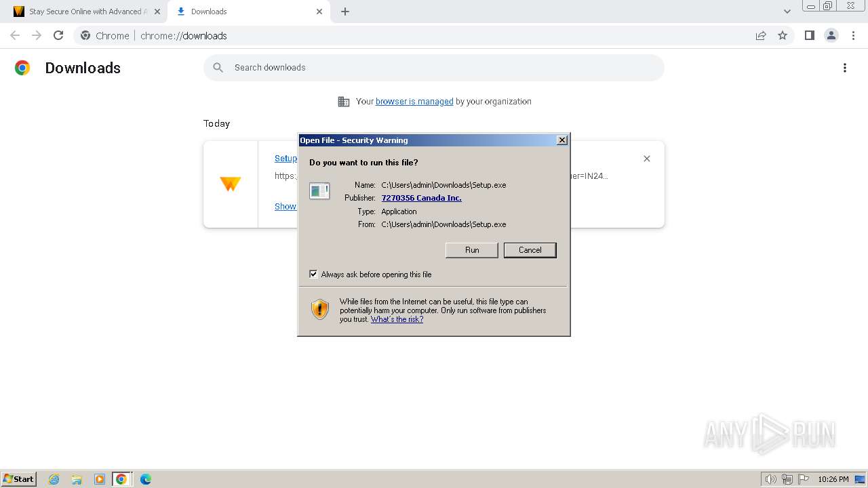Click the security shield icon in the warning

(320, 310)
